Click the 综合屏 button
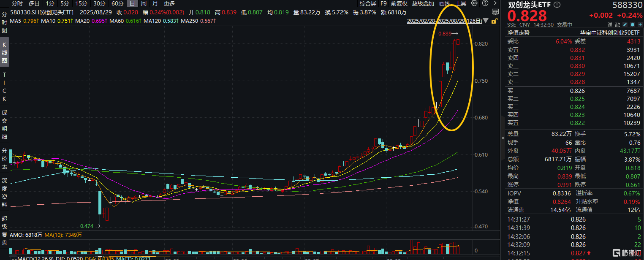Screen dimensions: 644x260 click(x=368, y=3)
